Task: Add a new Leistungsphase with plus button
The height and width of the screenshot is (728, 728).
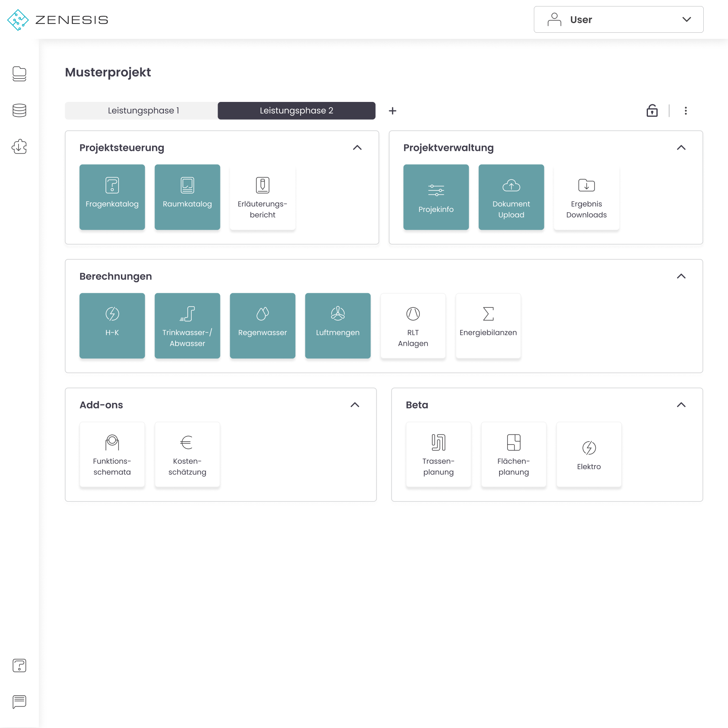Action: pos(392,110)
